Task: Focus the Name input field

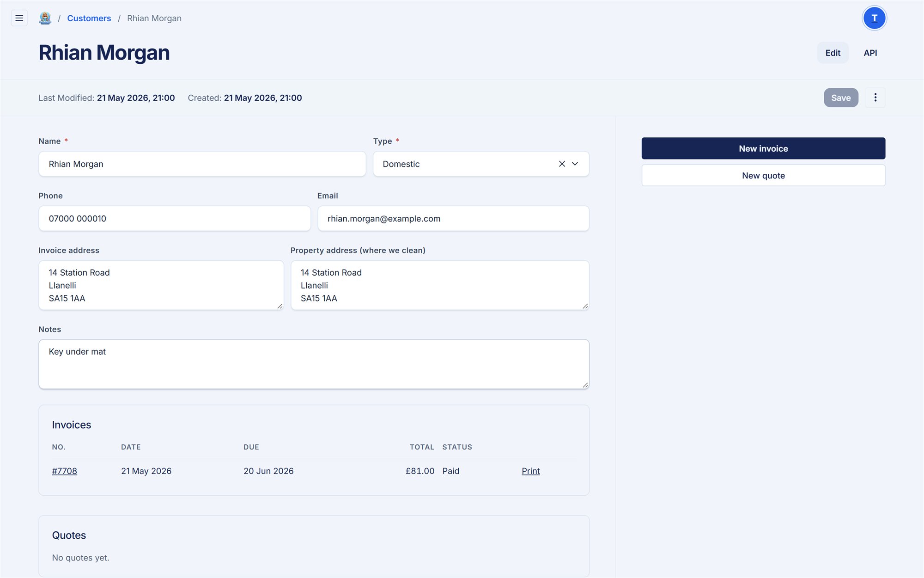Action: [202, 164]
